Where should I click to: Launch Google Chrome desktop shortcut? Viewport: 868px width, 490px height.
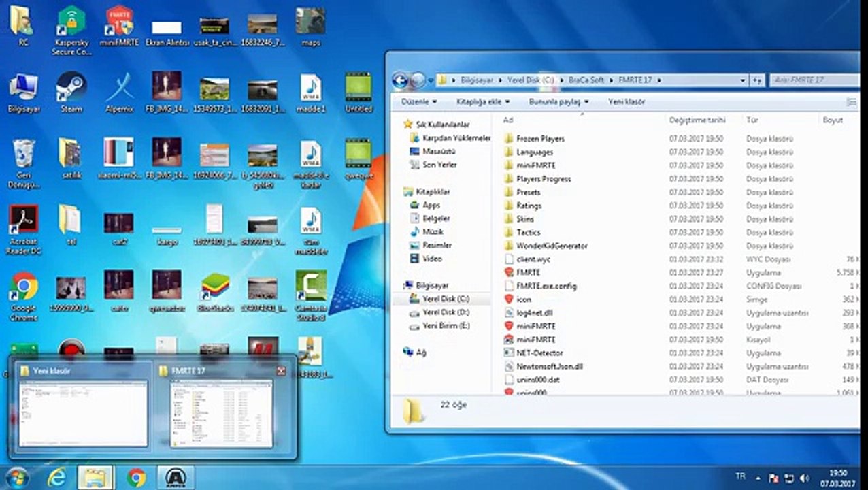[x=24, y=296]
